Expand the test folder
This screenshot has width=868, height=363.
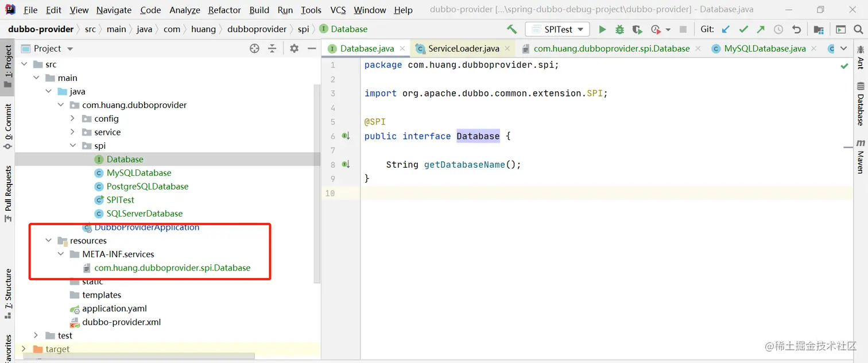coord(36,335)
